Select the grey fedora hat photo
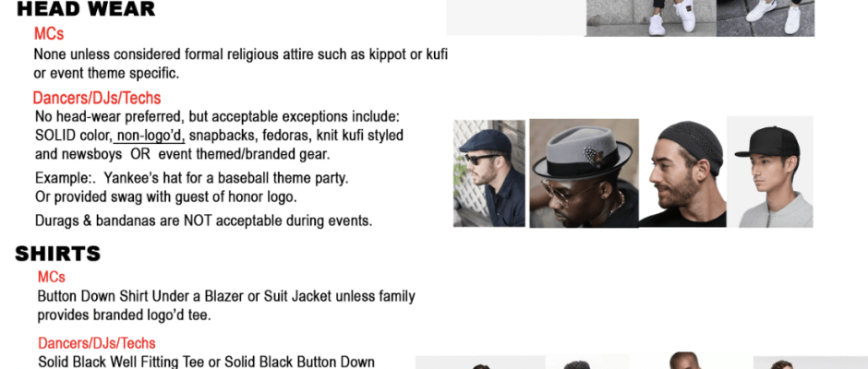 click(584, 173)
